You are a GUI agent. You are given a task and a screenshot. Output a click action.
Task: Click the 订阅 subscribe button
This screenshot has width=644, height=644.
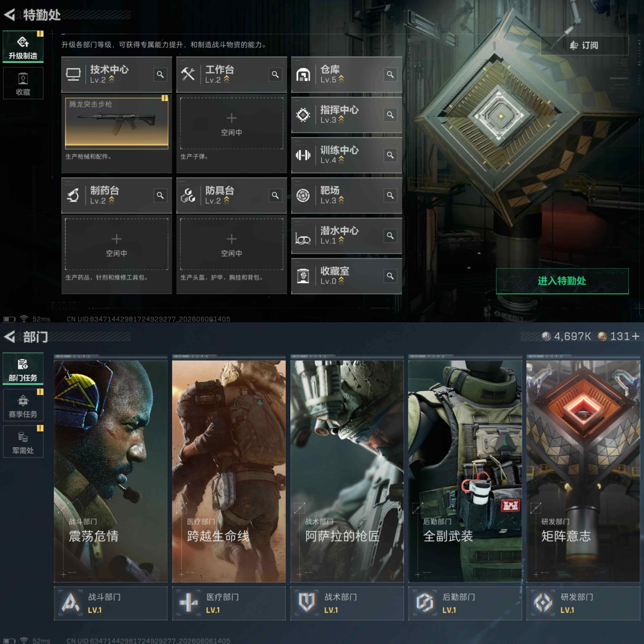click(x=584, y=45)
